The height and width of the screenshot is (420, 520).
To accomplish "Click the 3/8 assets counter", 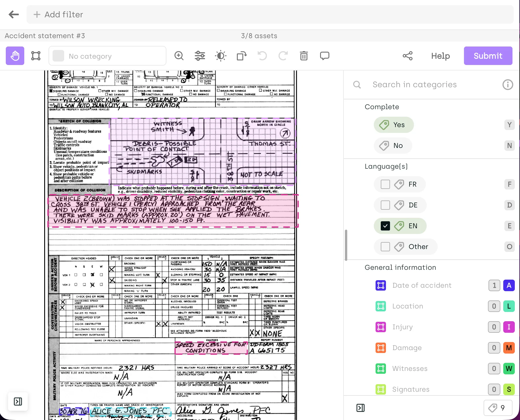I will point(259,36).
